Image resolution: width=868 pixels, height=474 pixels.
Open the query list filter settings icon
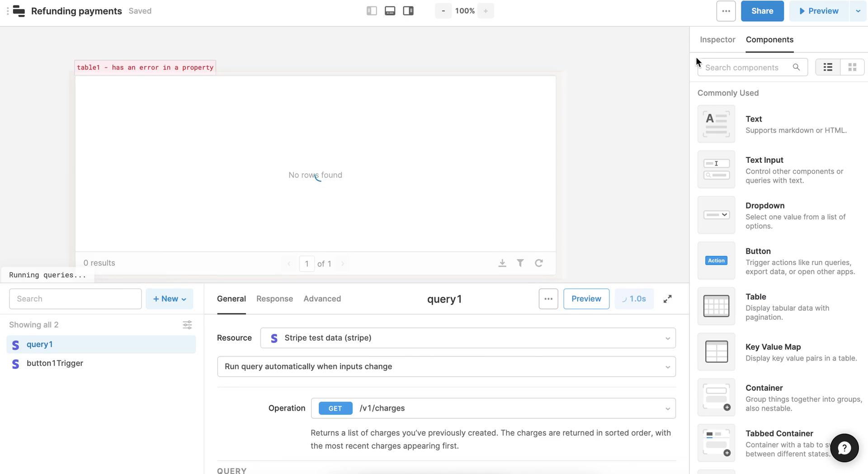187,325
